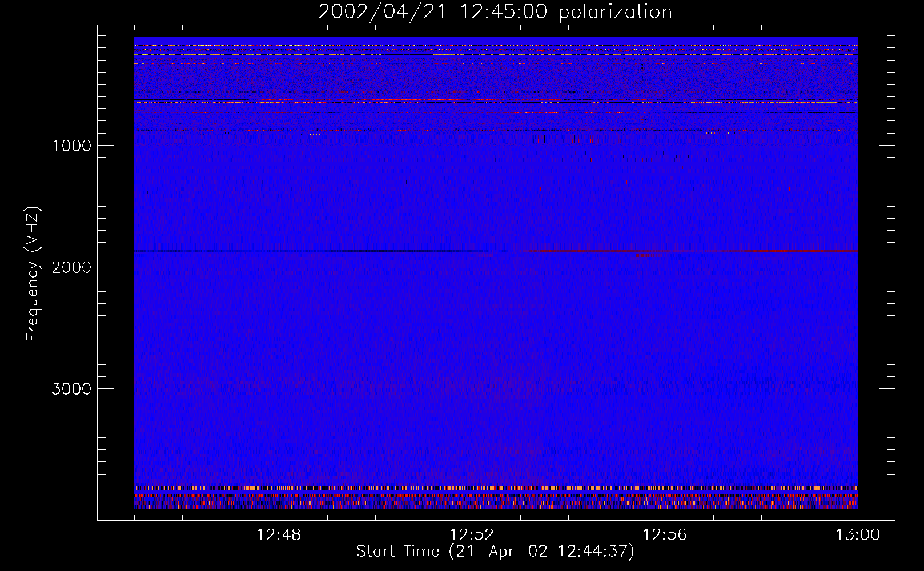
Task: Click the 12:52 time tick label
Action: (472, 535)
